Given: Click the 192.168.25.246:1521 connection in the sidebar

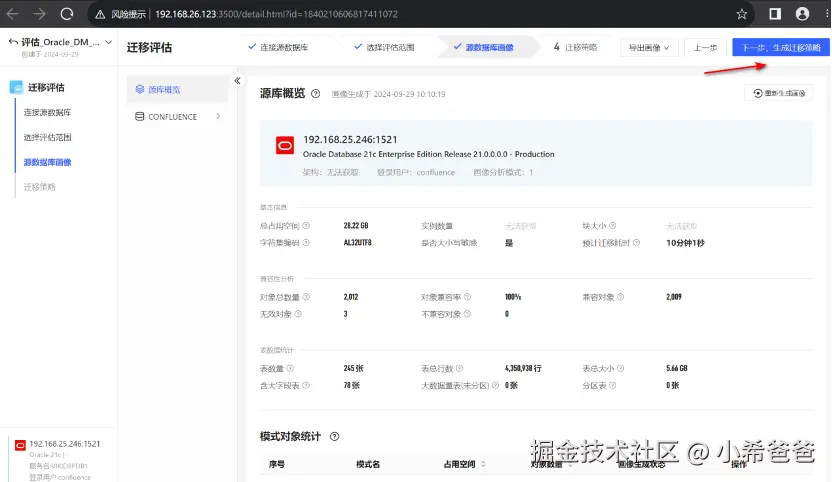Looking at the screenshot, I should pos(65,444).
